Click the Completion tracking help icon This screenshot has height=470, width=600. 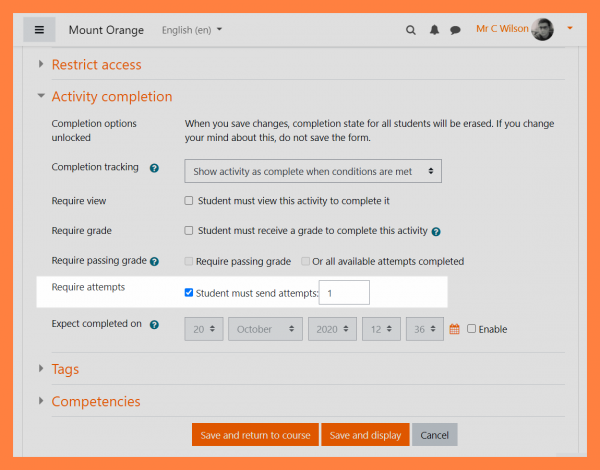(x=154, y=169)
